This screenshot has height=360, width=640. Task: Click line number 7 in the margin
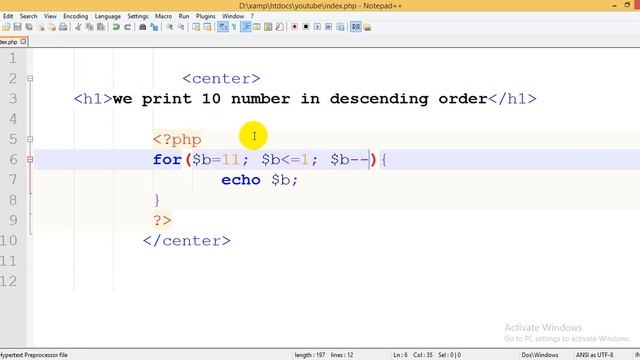click(x=13, y=180)
